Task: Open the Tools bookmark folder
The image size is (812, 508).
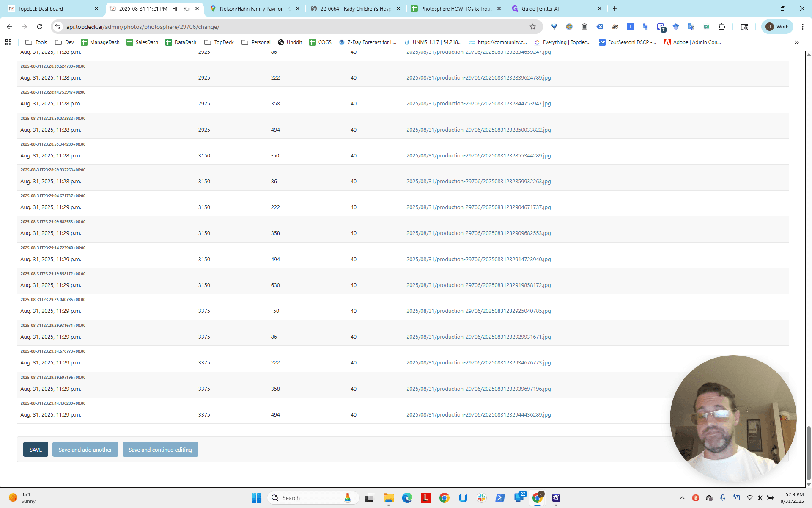Action: (36, 42)
